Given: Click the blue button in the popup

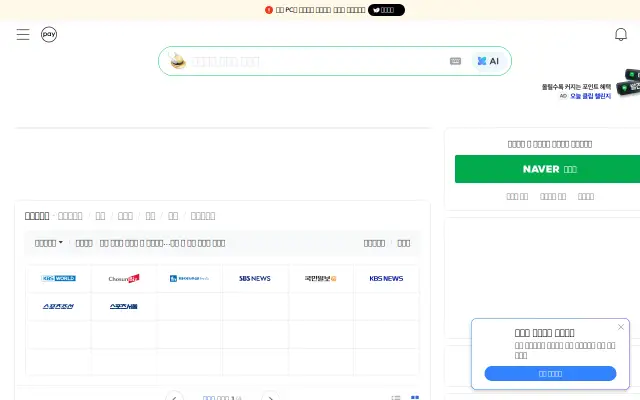Looking at the screenshot, I should point(550,373).
